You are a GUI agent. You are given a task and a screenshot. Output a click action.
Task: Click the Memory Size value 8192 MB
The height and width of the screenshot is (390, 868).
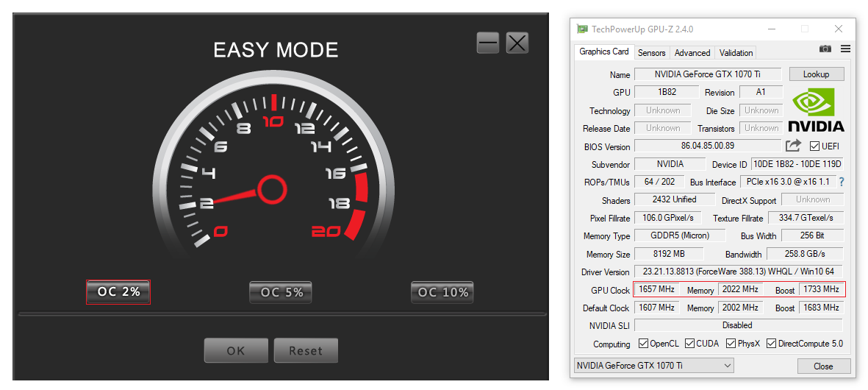(x=669, y=255)
